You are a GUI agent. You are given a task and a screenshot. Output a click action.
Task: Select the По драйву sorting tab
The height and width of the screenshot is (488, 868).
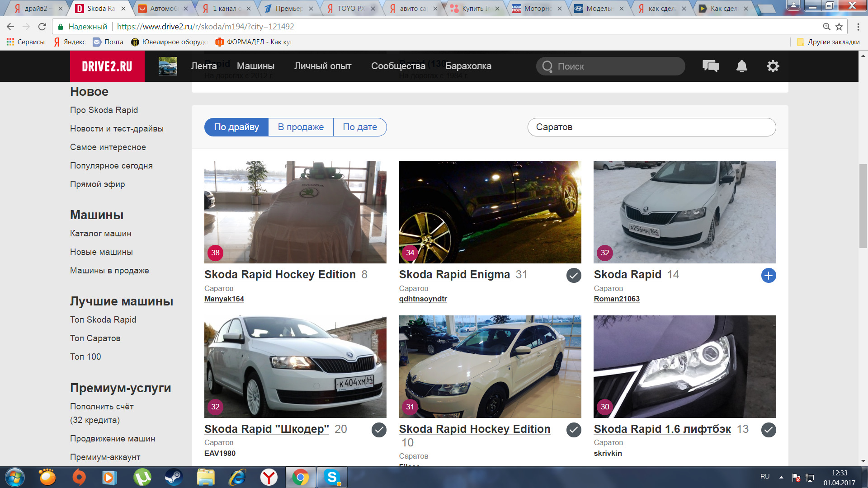pos(236,127)
